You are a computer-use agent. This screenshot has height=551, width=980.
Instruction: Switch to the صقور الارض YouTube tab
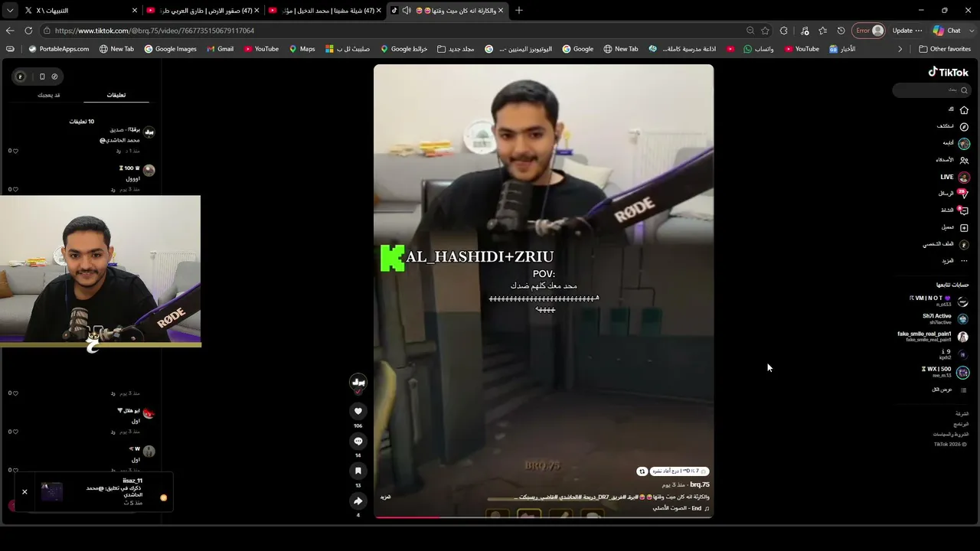click(202, 11)
